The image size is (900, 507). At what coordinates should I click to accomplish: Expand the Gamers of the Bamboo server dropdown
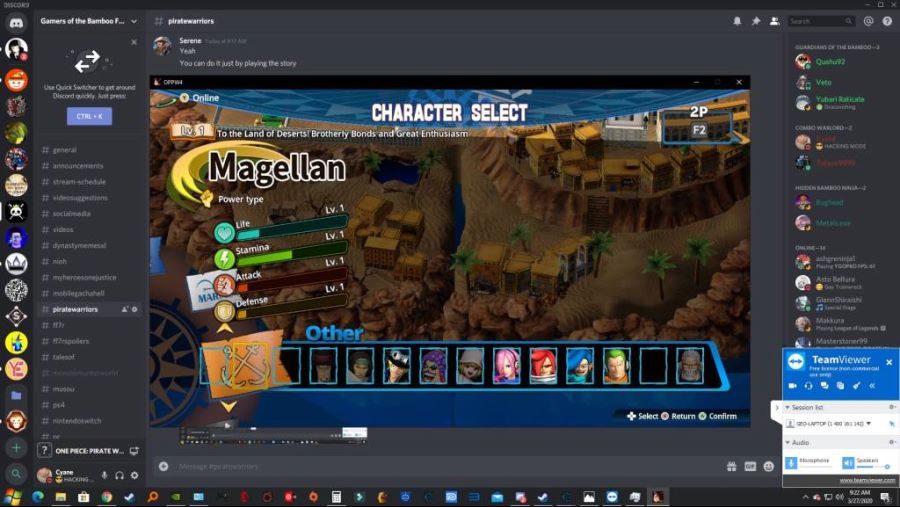click(x=133, y=20)
